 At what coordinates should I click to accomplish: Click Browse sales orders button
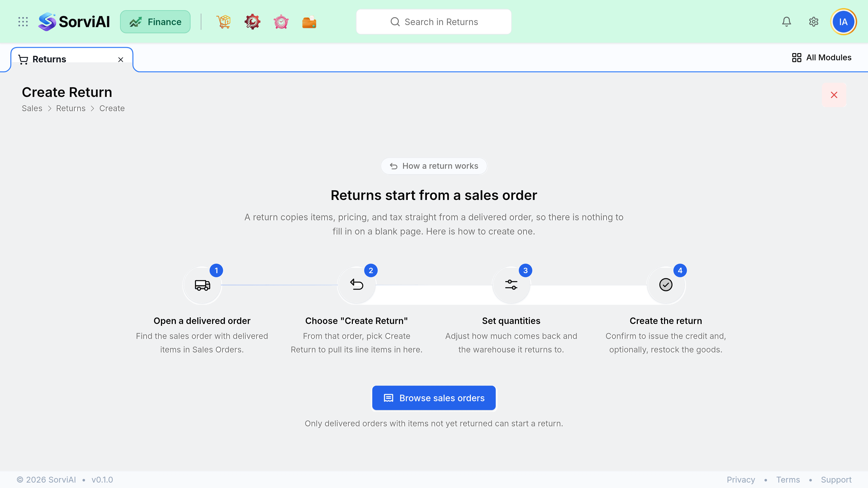(x=434, y=398)
